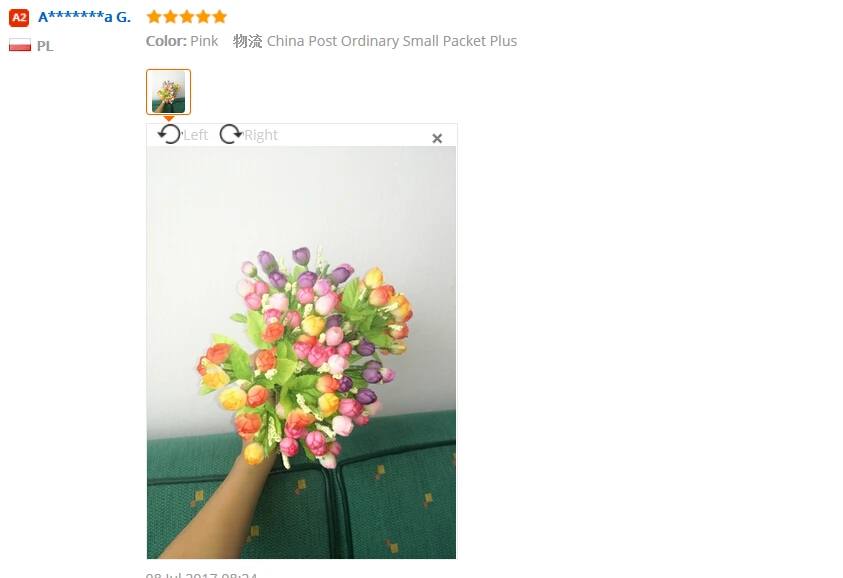The width and height of the screenshot is (843, 578).
Task: Click the orange pointer below the thumbnail
Action: (169, 118)
